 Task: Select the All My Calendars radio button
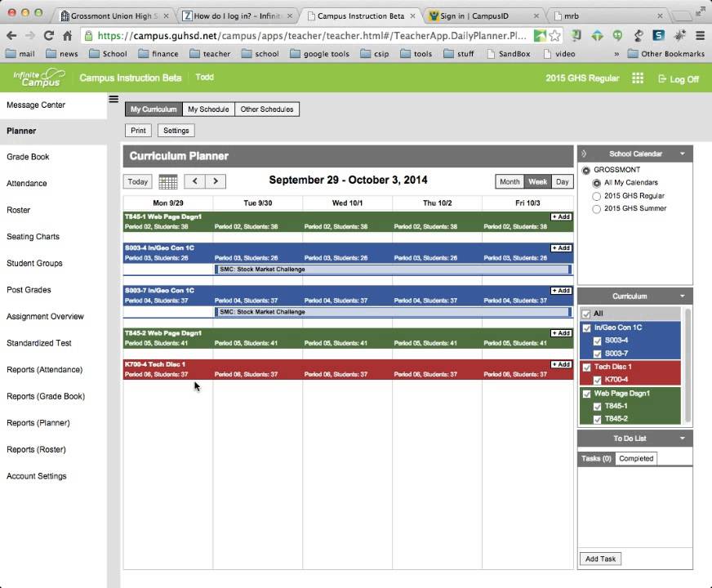pos(597,183)
